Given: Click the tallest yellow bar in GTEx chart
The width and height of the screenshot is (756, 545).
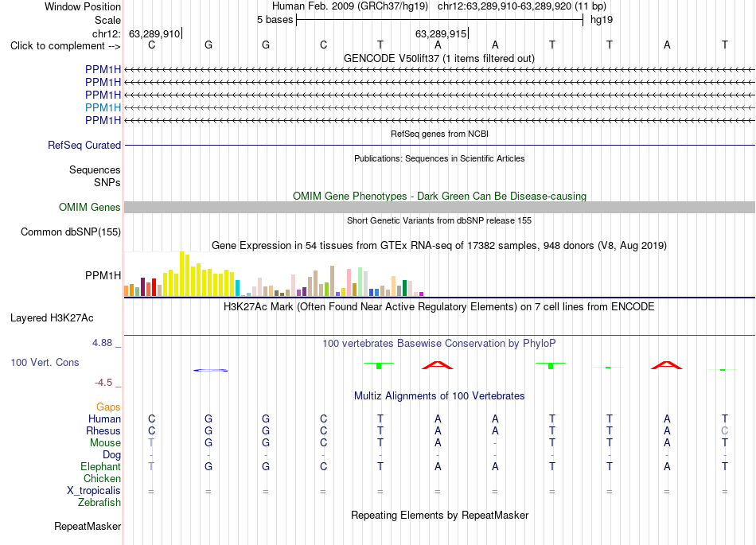Looking at the screenshot, I should pos(181,274).
